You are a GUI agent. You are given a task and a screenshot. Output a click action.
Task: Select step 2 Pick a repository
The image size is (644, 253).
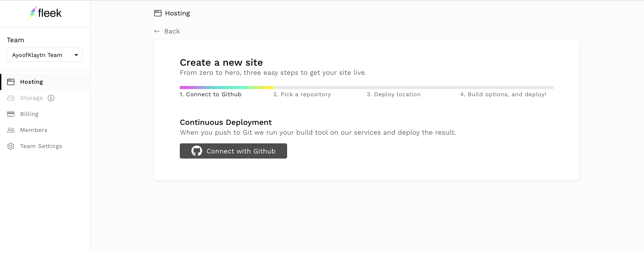302,94
